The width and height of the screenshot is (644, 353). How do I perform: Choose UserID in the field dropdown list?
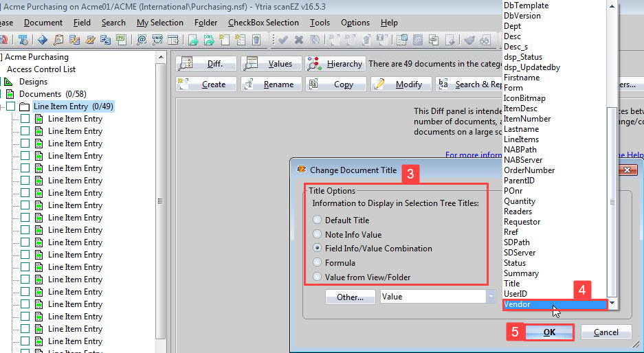pyautogui.click(x=555, y=294)
